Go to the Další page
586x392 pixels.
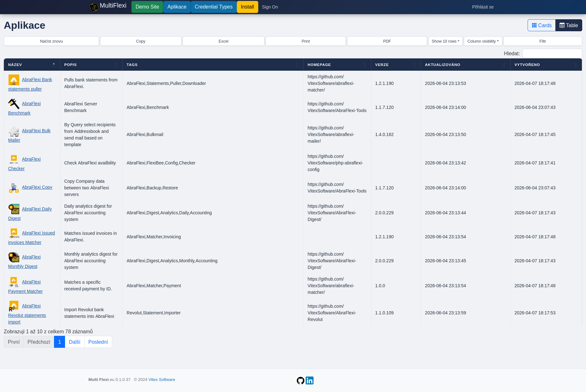coord(75,342)
